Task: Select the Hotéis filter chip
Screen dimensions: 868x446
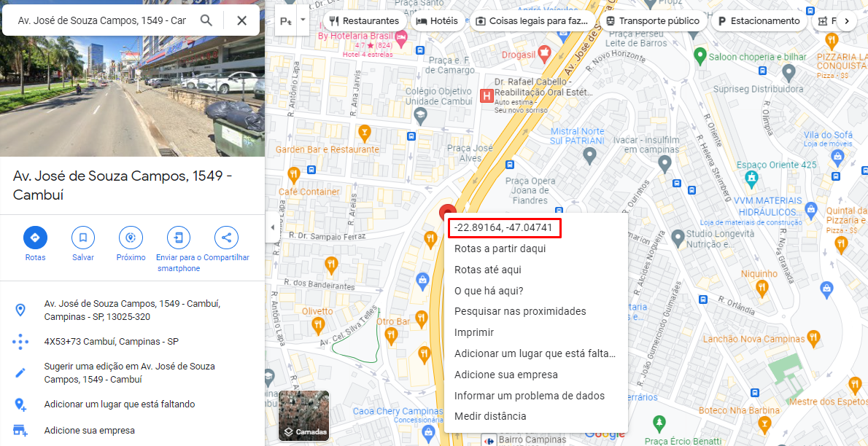Action: (x=438, y=21)
